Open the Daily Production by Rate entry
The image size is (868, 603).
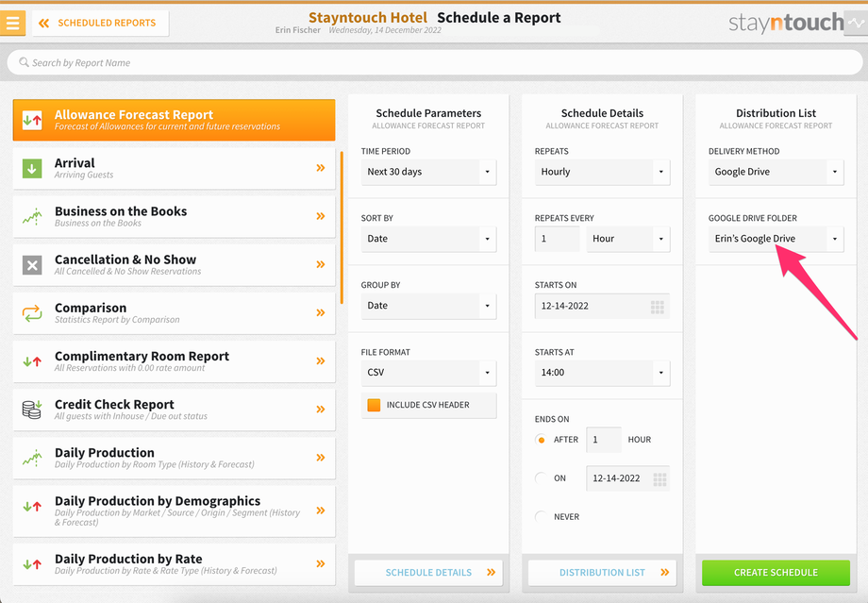174,564
